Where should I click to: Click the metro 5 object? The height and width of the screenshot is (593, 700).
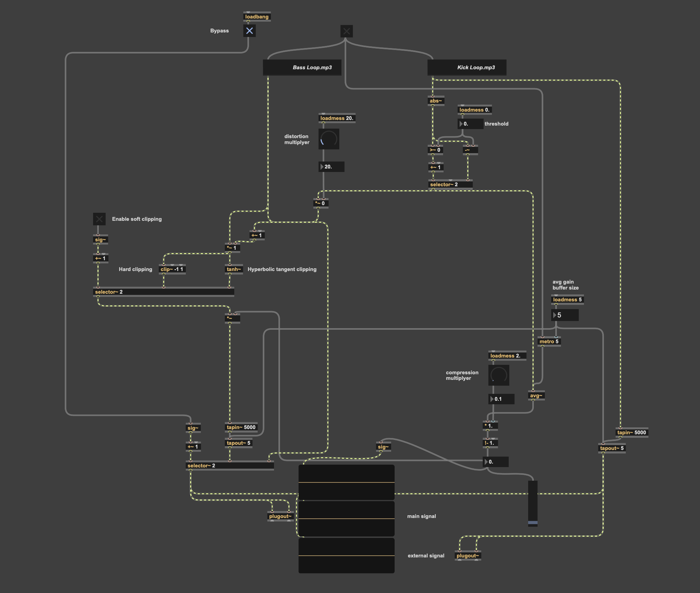point(549,341)
